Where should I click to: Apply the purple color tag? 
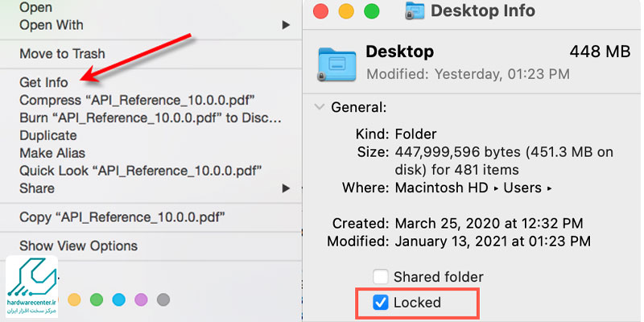[142, 299]
